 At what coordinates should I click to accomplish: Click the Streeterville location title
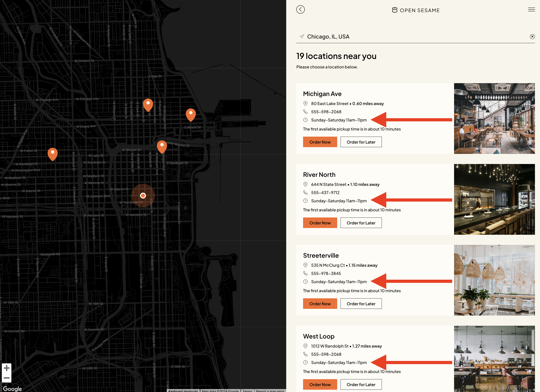pos(321,255)
